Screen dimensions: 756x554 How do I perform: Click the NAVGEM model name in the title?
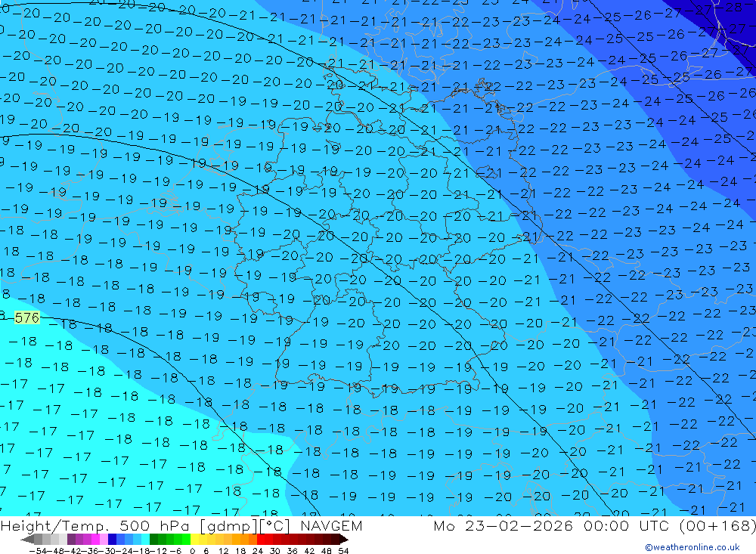(x=331, y=525)
